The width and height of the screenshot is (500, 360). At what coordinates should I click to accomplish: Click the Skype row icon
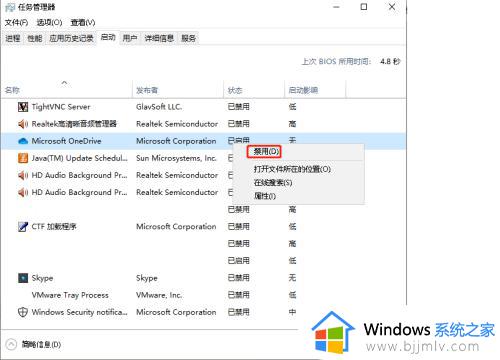pyautogui.click(x=23, y=278)
